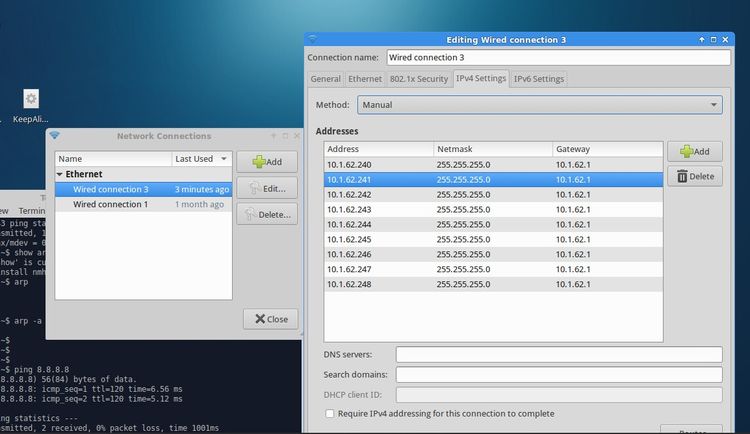Click the netmask cell of 10.1.62.244 row
The height and width of the screenshot is (434, 750).
point(463,224)
